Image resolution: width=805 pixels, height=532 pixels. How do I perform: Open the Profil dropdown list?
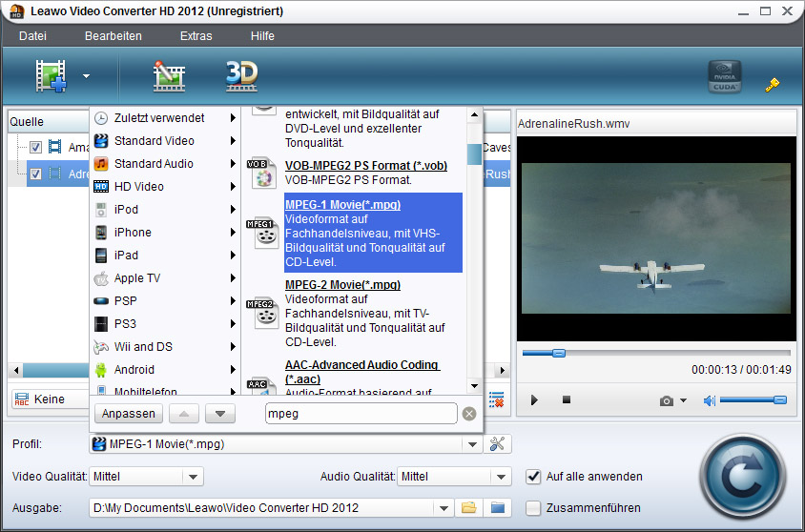pos(471,443)
